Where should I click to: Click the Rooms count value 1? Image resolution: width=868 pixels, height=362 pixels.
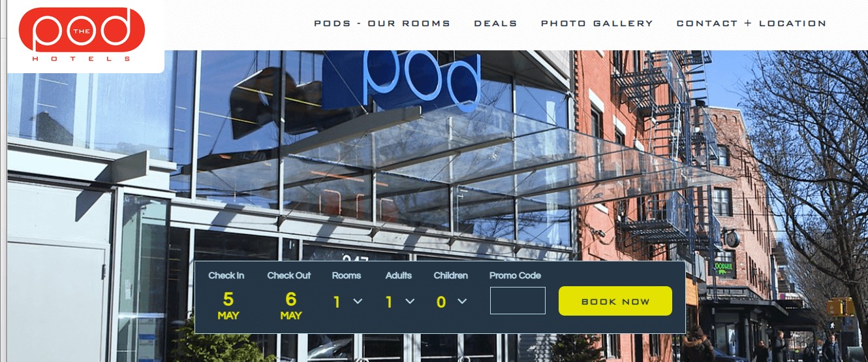337,302
